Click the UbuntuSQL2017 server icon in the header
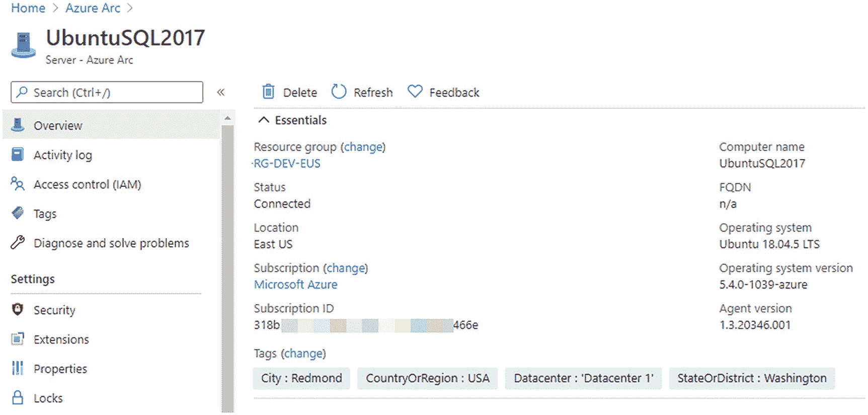 click(23, 45)
